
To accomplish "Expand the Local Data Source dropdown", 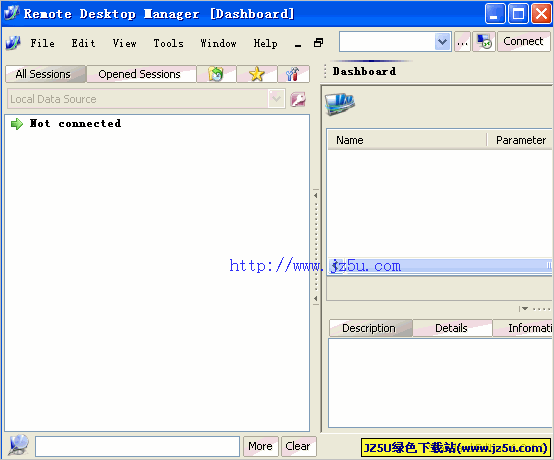I will pyautogui.click(x=276, y=99).
